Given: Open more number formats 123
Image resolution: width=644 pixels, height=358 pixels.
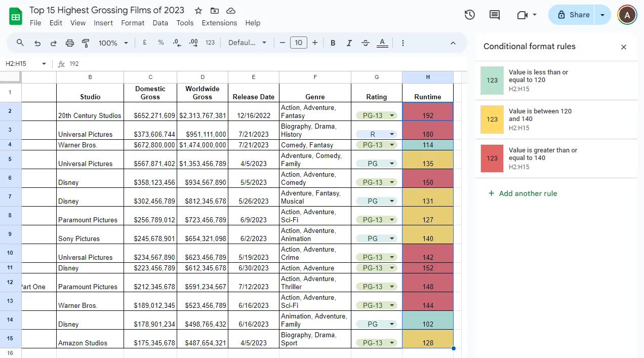Looking at the screenshot, I should click(x=210, y=43).
